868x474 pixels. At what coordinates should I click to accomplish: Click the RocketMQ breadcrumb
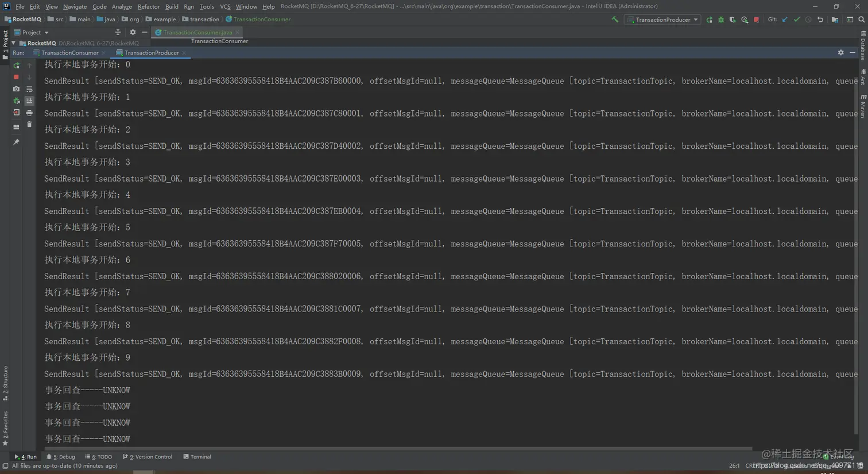[x=23, y=20]
